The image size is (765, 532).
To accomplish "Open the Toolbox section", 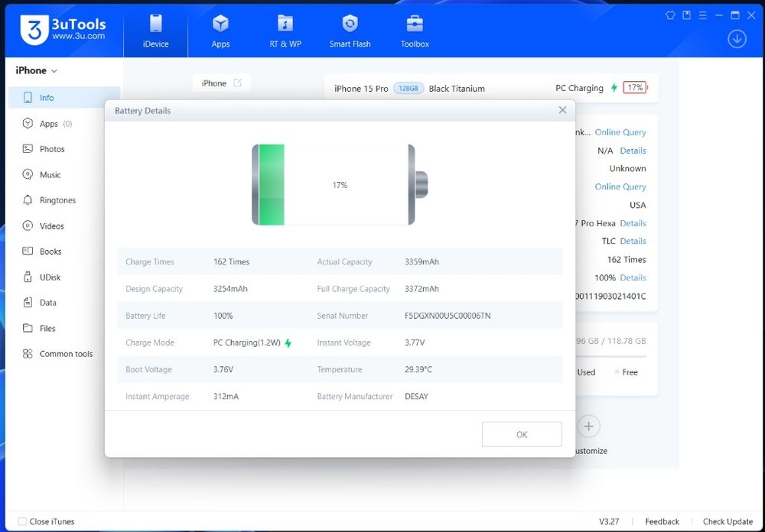I will (x=415, y=31).
